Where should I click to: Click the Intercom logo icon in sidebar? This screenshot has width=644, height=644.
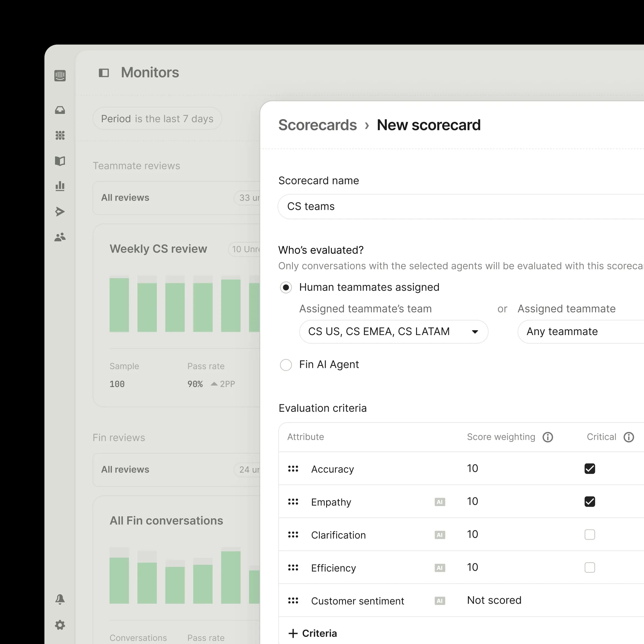60,75
